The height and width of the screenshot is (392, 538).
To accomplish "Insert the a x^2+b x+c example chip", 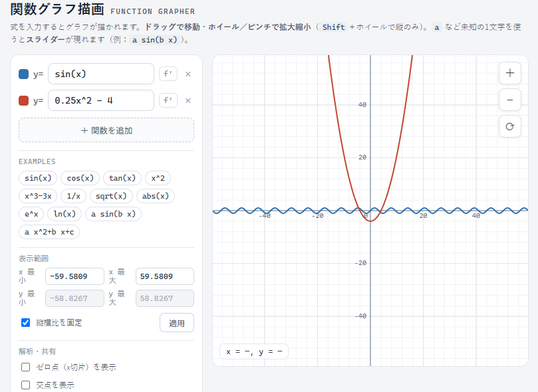I will coord(49,232).
